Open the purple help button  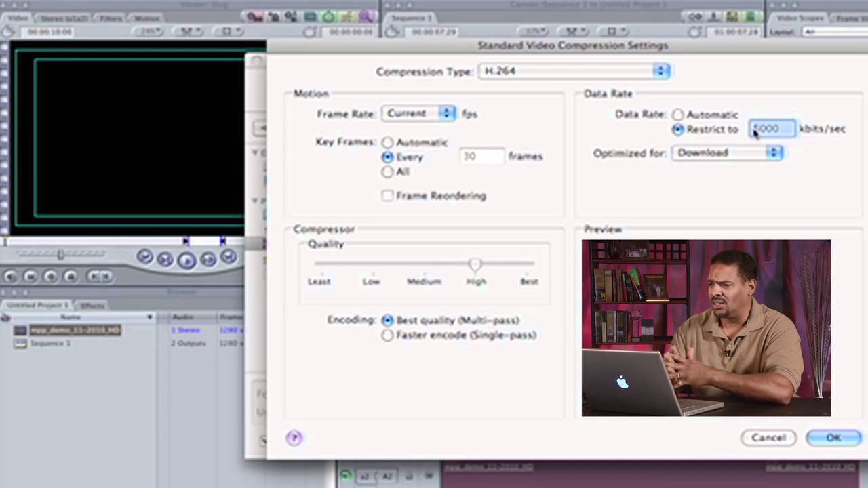[x=294, y=439]
